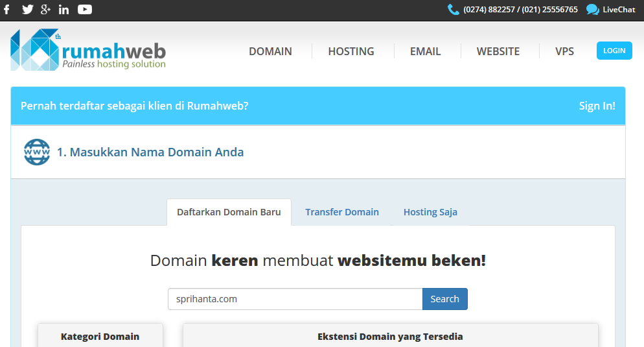Select the Daftarkan Domain Baru tab

pyautogui.click(x=229, y=212)
